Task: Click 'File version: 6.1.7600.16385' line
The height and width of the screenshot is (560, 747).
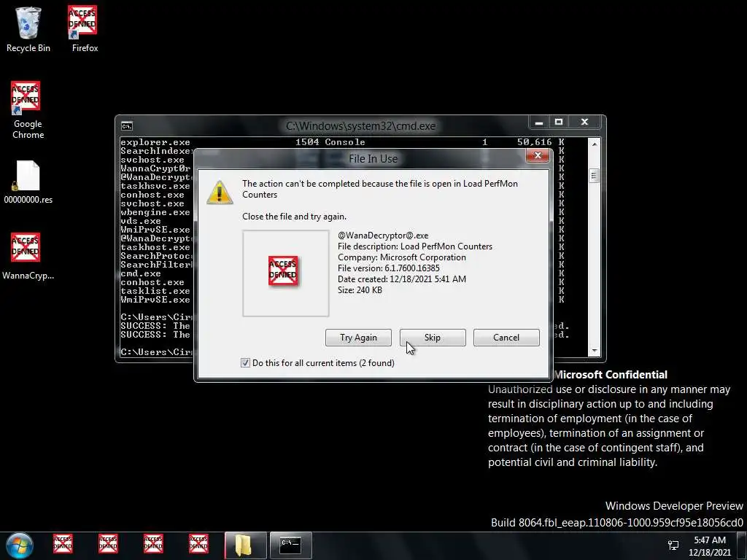Action: (389, 268)
